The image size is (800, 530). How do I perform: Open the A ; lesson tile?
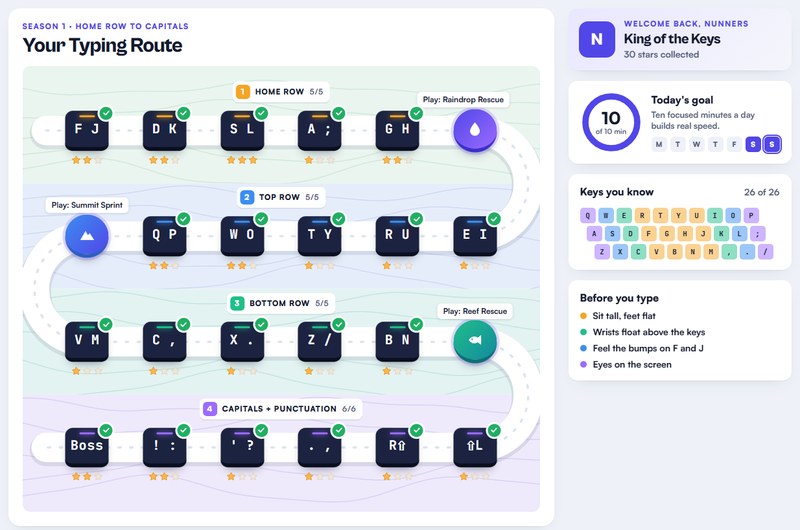[x=319, y=130]
